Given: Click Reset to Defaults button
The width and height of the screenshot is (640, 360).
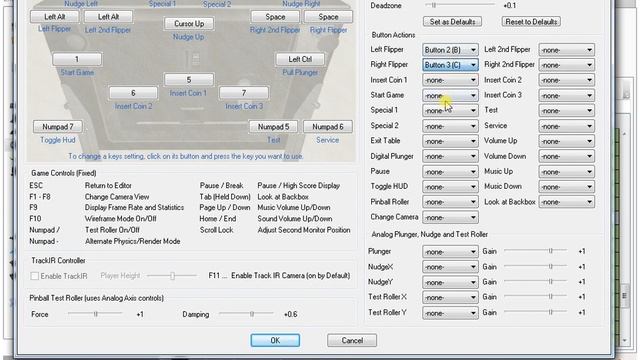Looking at the screenshot, I should coord(531,22).
